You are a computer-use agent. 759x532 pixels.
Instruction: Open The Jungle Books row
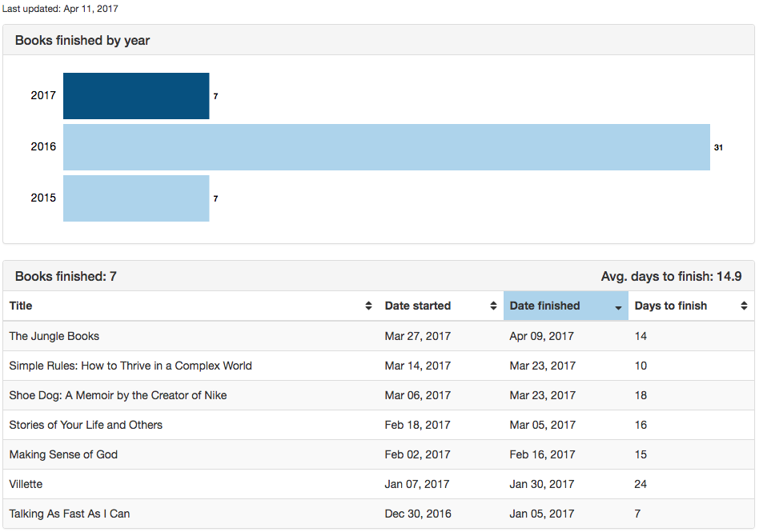54,336
